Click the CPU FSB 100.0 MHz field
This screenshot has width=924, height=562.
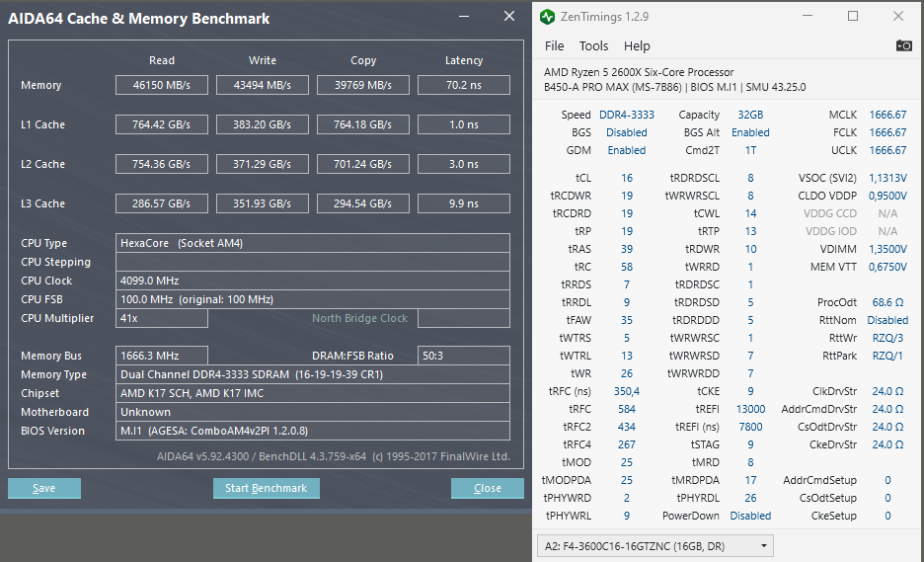click(x=312, y=299)
